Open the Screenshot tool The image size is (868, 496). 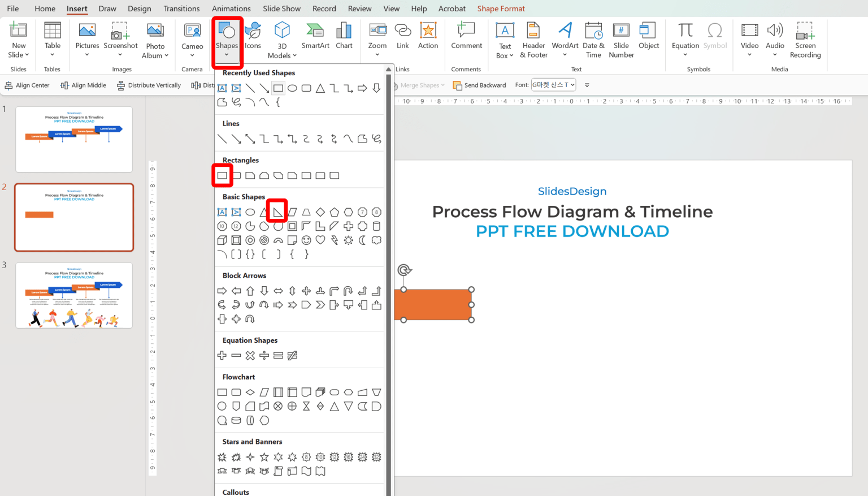tap(120, 40)
